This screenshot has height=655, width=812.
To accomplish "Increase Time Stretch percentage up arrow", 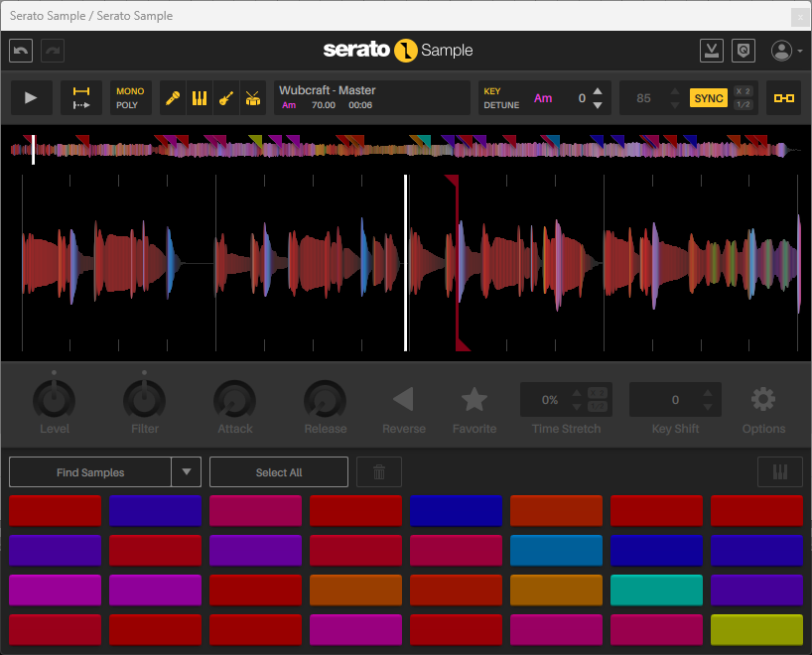I will pyautogui.click(x=577, y=393).
